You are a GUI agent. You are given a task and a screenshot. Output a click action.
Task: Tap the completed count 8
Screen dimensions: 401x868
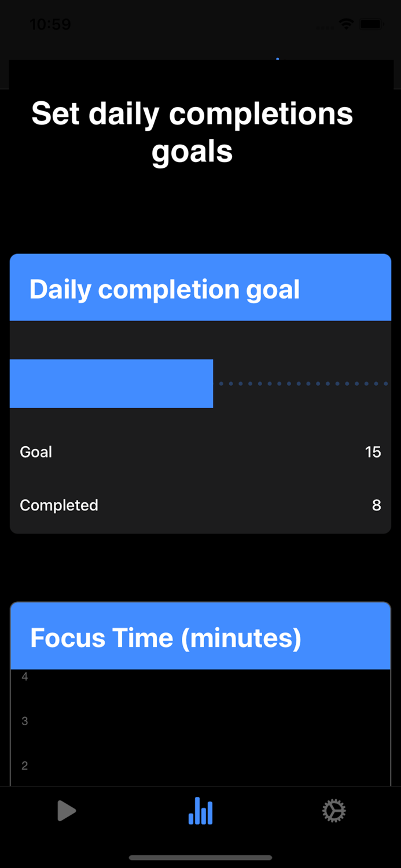coord(376,505)
